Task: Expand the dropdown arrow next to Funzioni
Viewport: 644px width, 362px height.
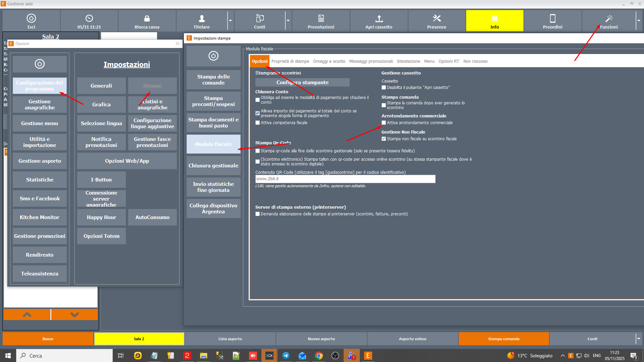Action: click(639, 21)
